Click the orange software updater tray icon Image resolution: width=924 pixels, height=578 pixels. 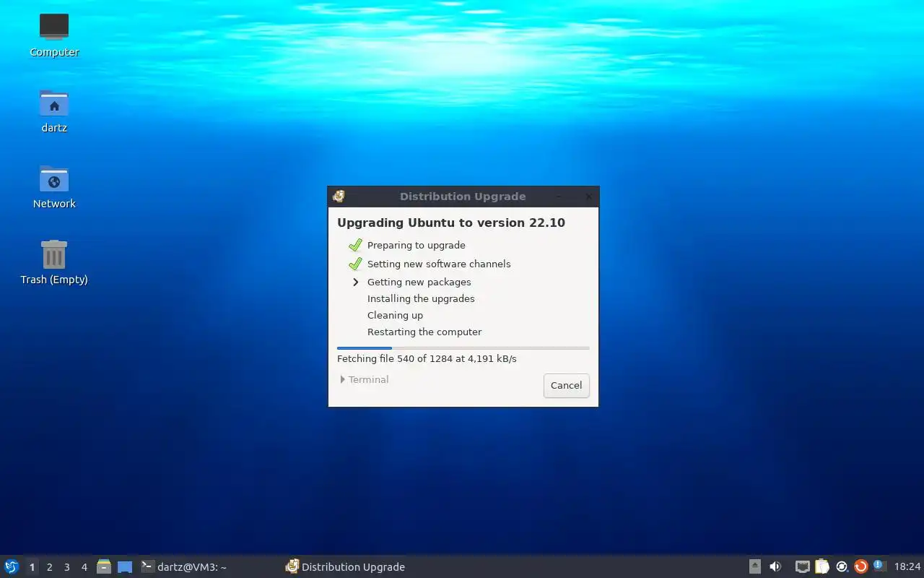point(860,566)
